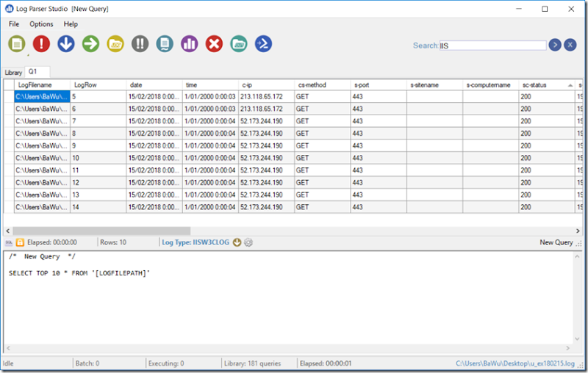Select the date cell in LogRow 11

[x=154, y=170]
